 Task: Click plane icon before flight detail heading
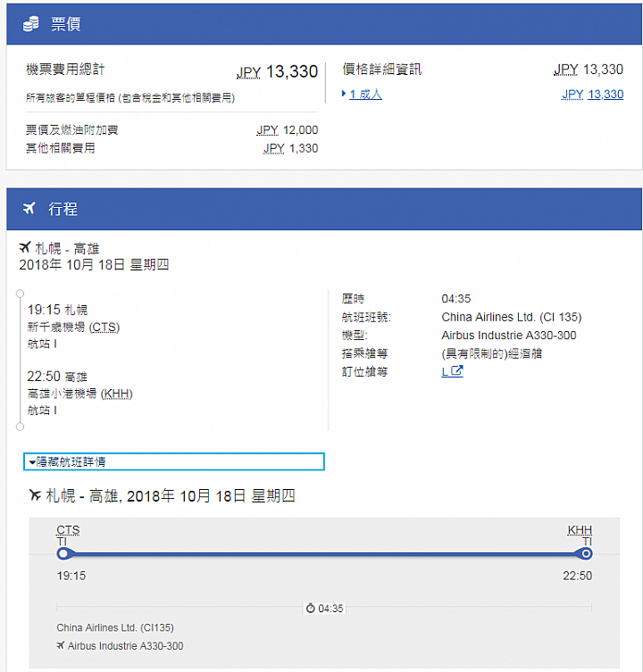(x=35, y=495)
